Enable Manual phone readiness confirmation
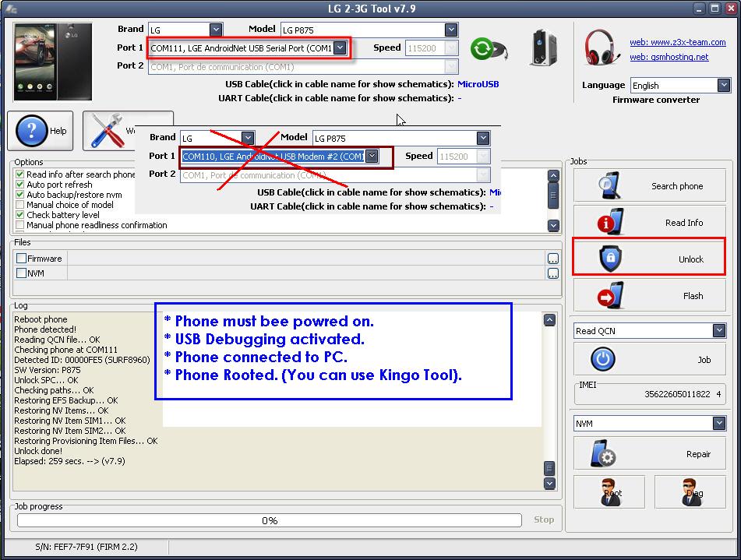 tap(19, 225)
